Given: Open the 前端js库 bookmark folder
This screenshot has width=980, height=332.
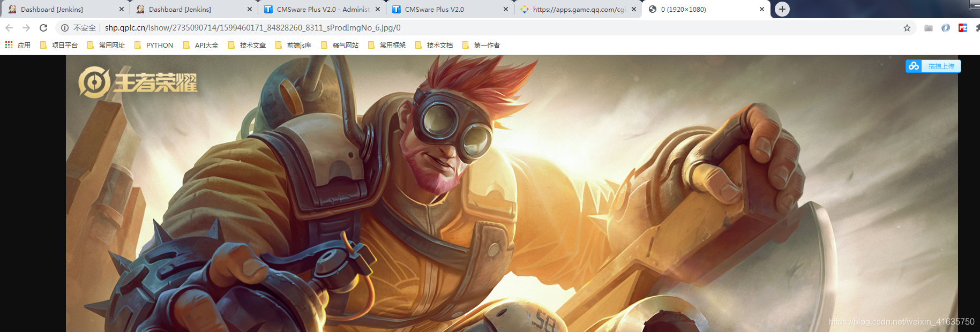Looking at the screenshot, I should tap(294, 46).
